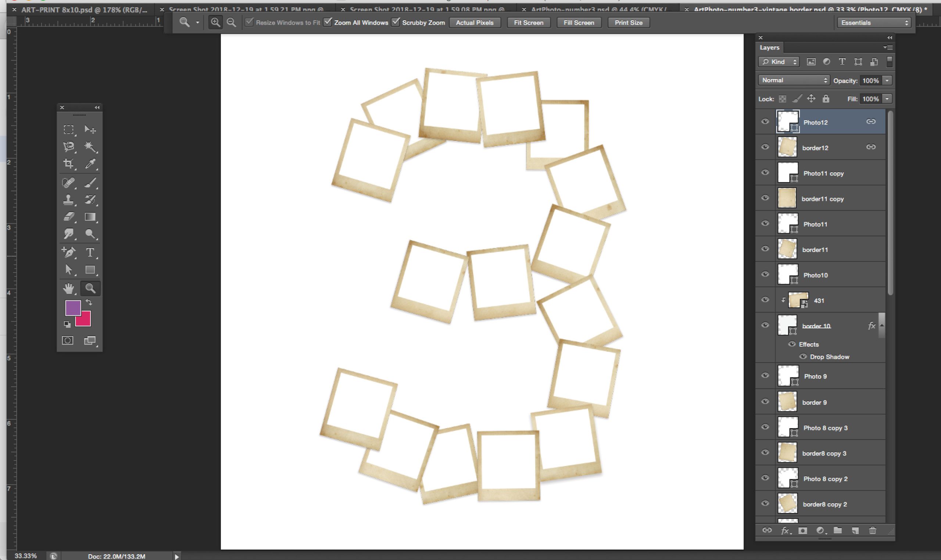Toggle Scrubby Zoom checkbox
This screenshot has width=941, height=560.
[x=396, y=22]
